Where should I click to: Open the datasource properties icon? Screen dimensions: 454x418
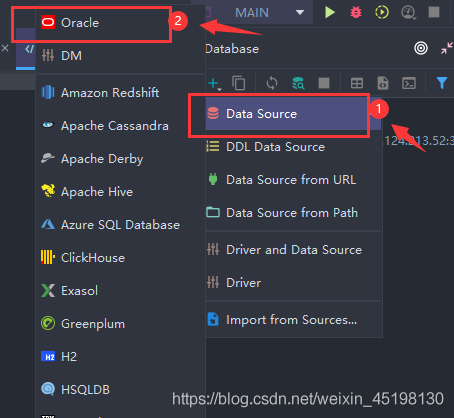click(x=298, y=83)
